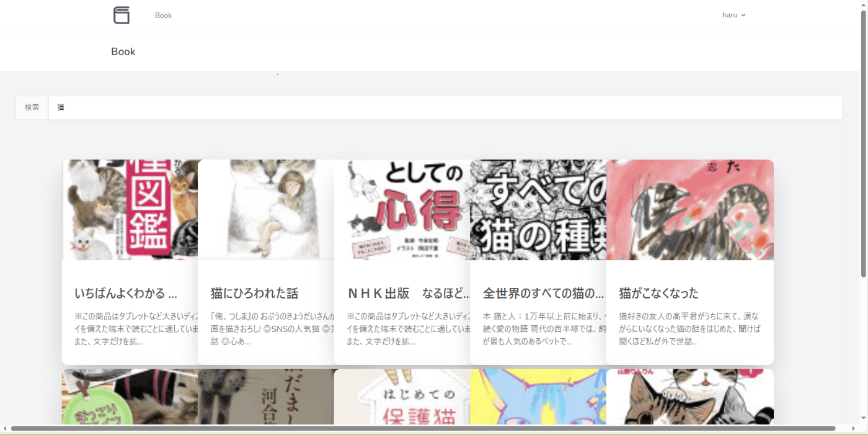
Task: Open the はじめての保護猫 book cover
Action: tap(402, 397)
